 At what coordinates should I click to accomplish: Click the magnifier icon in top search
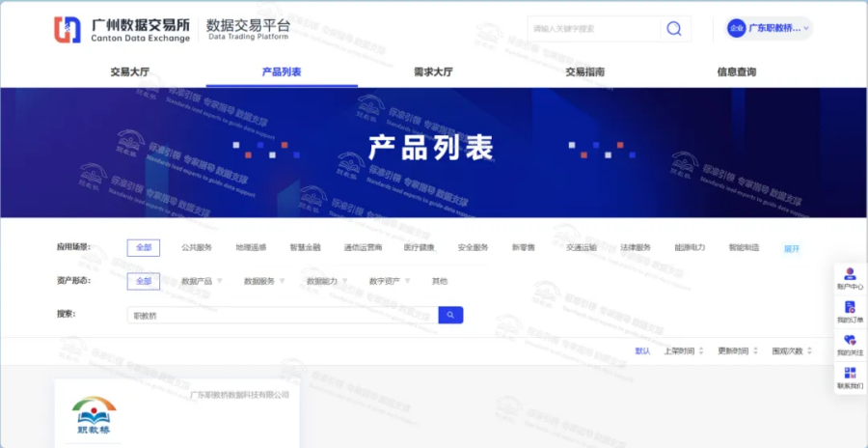pos(674,28)
